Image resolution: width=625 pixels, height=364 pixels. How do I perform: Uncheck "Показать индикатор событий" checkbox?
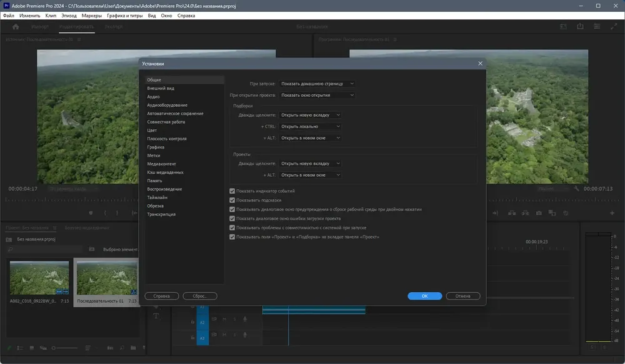click(232, 191)
